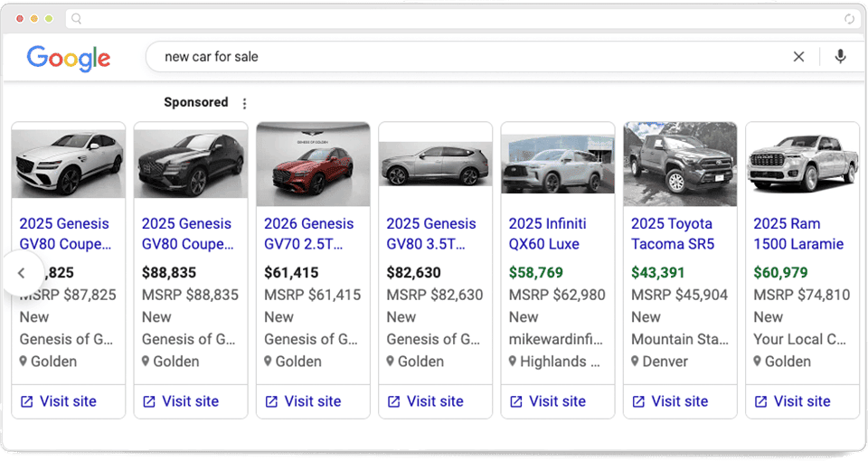Click external link icon on GV80 3.5T card
868x461 pixels.
pyautogui.click(x=393, y=401)
